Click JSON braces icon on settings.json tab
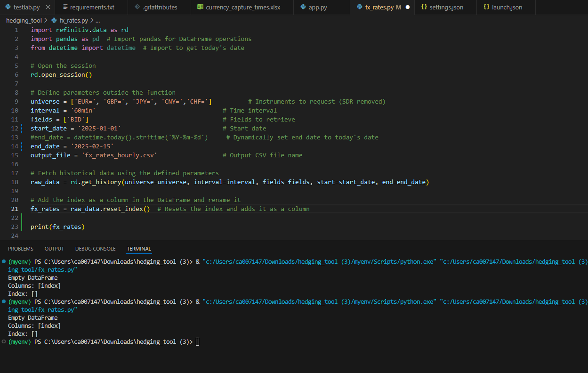This screenshot has width=588, height=373. (x=424, y=7)
